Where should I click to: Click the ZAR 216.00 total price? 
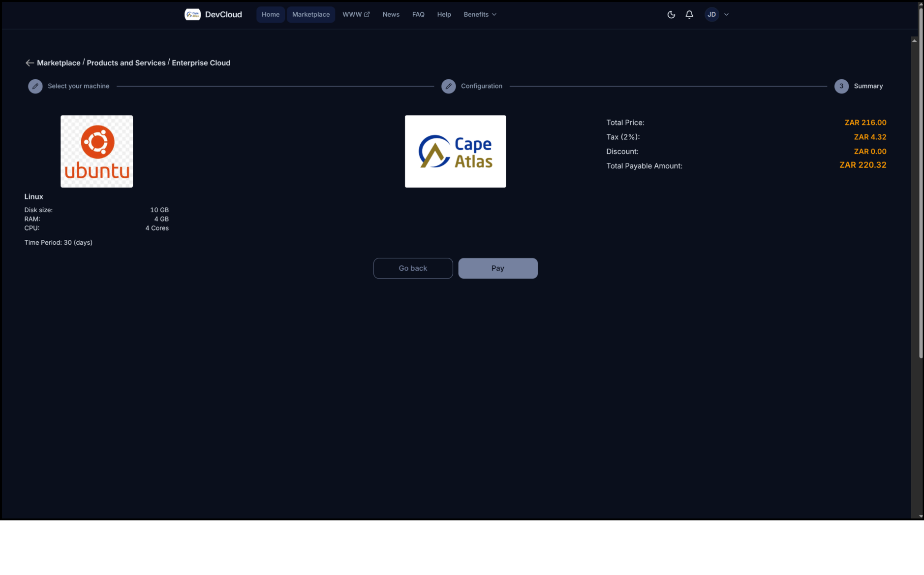(865, 123)
